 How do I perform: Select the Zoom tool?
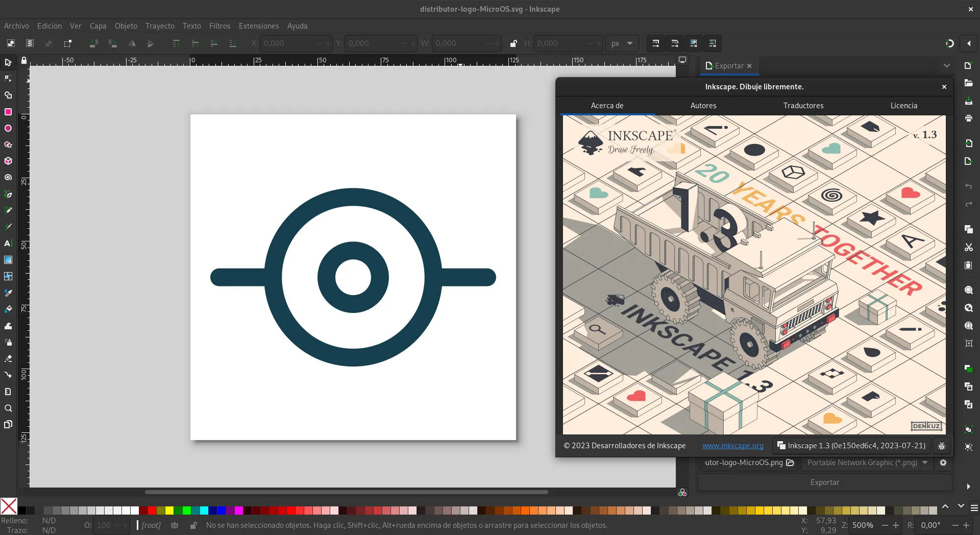pyautogui.click(x=8, y=408)
